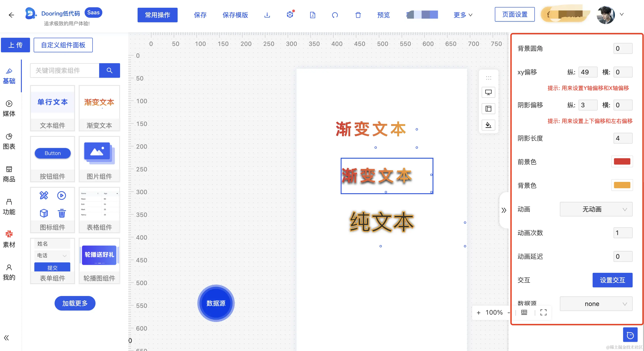Open 页面设置 page settings
This screenshot has width=644, height=351.
coord(515,15)
